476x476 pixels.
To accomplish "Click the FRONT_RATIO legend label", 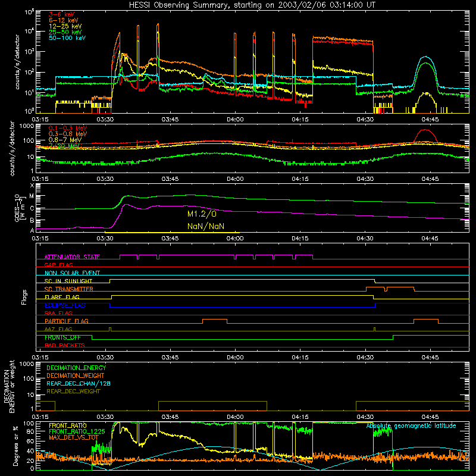I will pyautogui.click(x=68, y=425).
